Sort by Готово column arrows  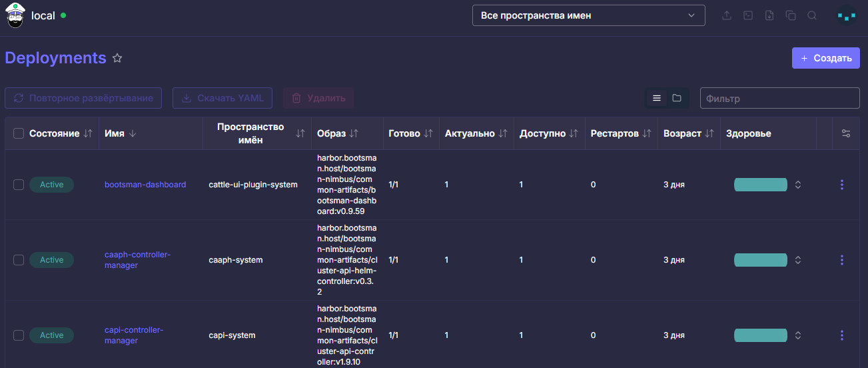tap(428, 133)
